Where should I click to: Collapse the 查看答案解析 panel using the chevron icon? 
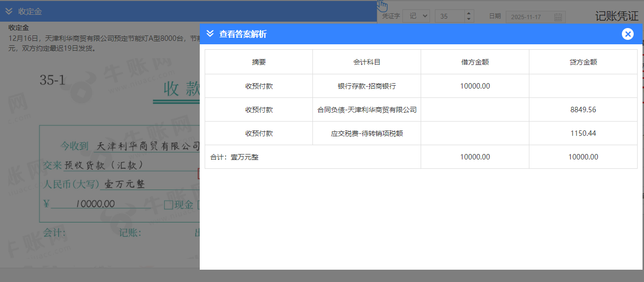(x=210, y=34)
